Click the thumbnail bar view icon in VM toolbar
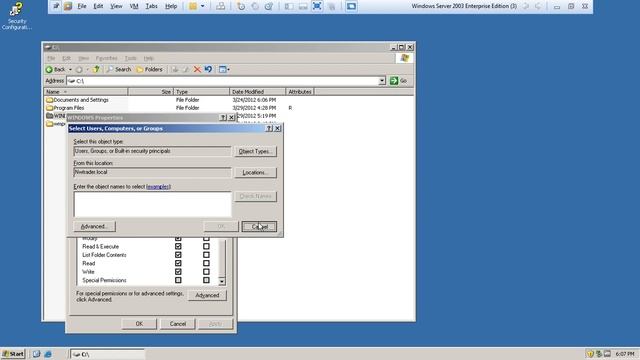640x360 pixels. click(303, 6)
